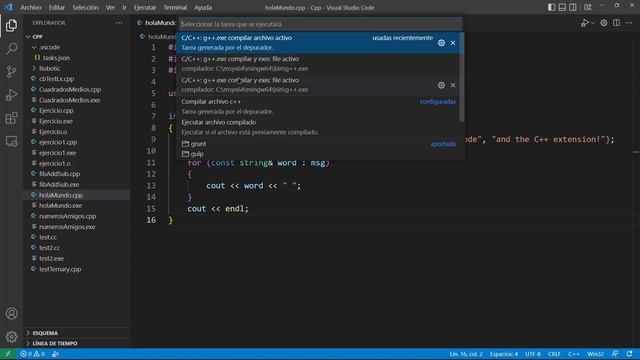The width and height of the screenshot is (640, 360).
Task: Expand the LÍNEA DE TIEMPO section
Action: tap(77, 344)
